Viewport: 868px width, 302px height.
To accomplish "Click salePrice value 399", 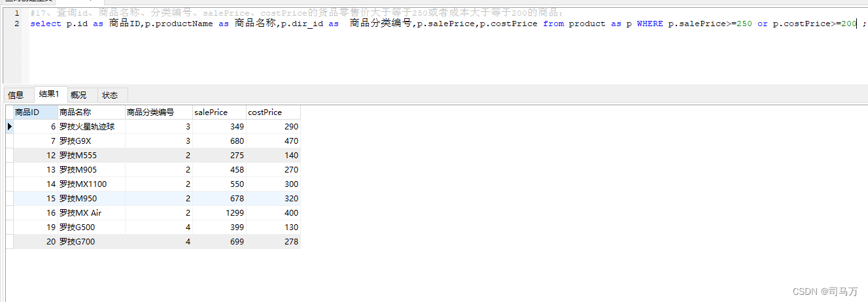I will click(220, 227).
